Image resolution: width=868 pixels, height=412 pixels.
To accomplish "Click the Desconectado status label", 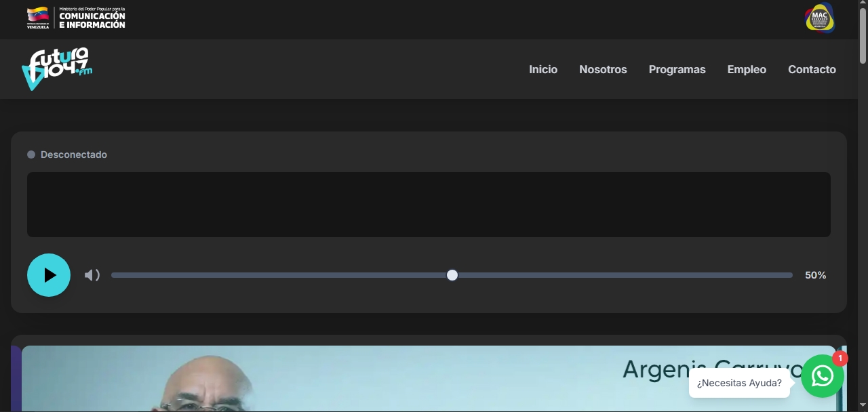I will (74, 154).
